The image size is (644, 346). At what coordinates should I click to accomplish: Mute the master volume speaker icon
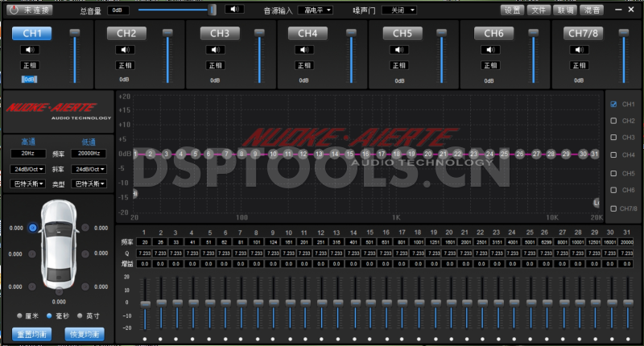click(234, 10)
